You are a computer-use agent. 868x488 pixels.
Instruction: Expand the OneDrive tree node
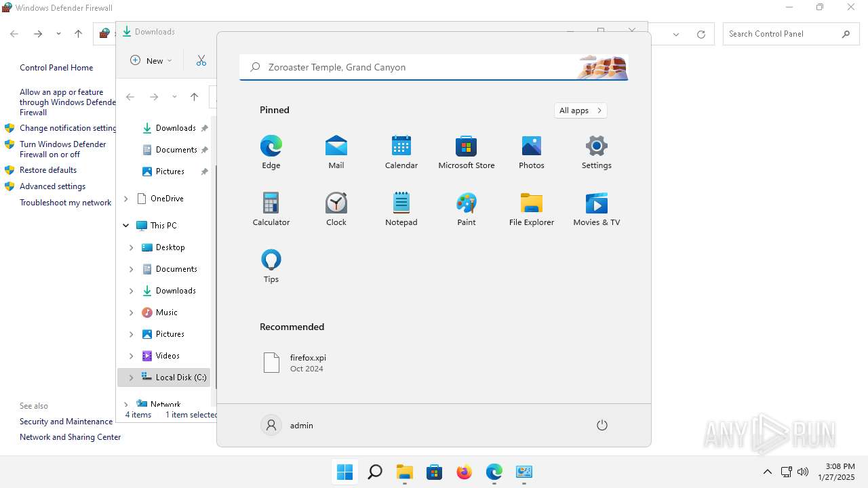coord(125,199)
